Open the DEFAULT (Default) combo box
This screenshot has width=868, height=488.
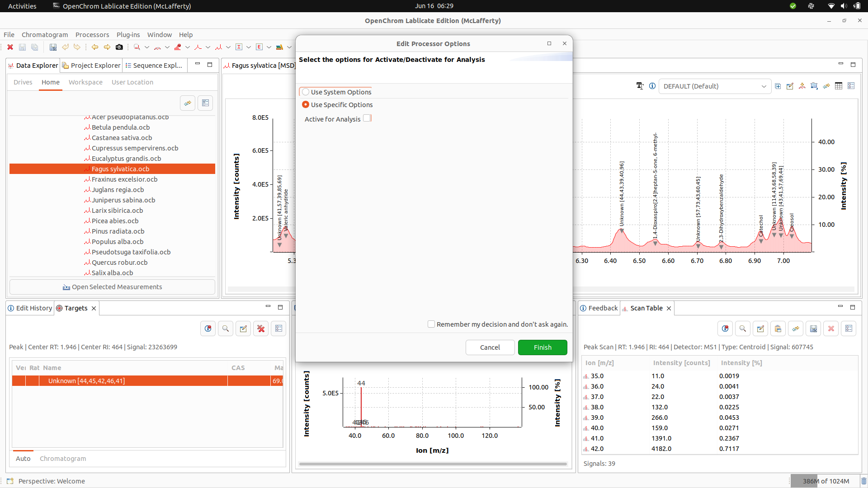pos(714,86)
